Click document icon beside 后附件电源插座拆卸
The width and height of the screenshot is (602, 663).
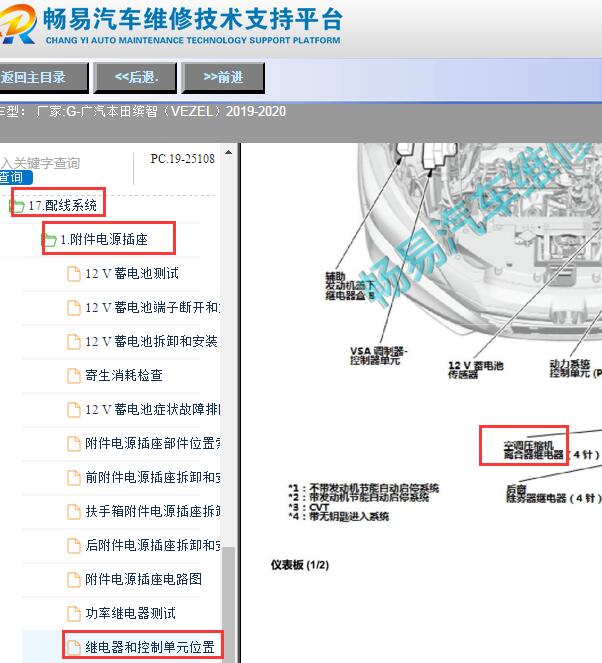point(74,546)
